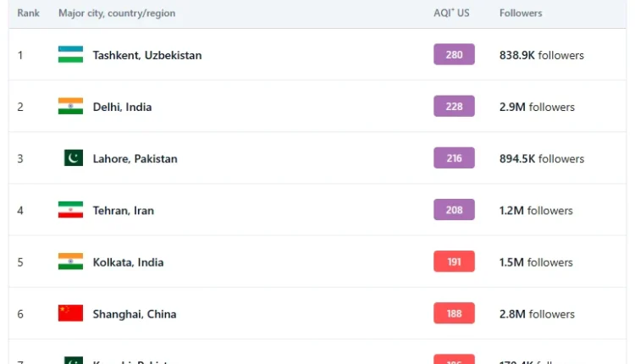Image resolution: width=635 pixels, height=364 pixels.
Task: Click the red AQI 191 badge
Action: tap(454, 262)
